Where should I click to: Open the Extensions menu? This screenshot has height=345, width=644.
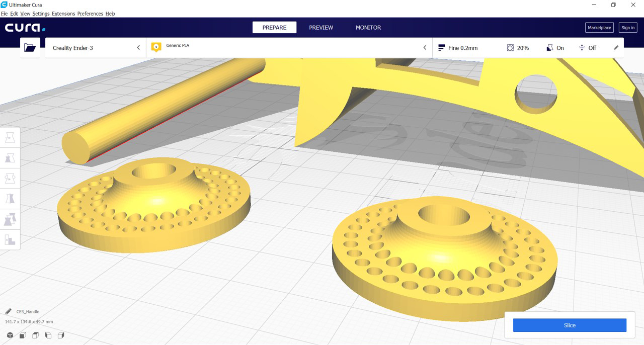(63, 14)
